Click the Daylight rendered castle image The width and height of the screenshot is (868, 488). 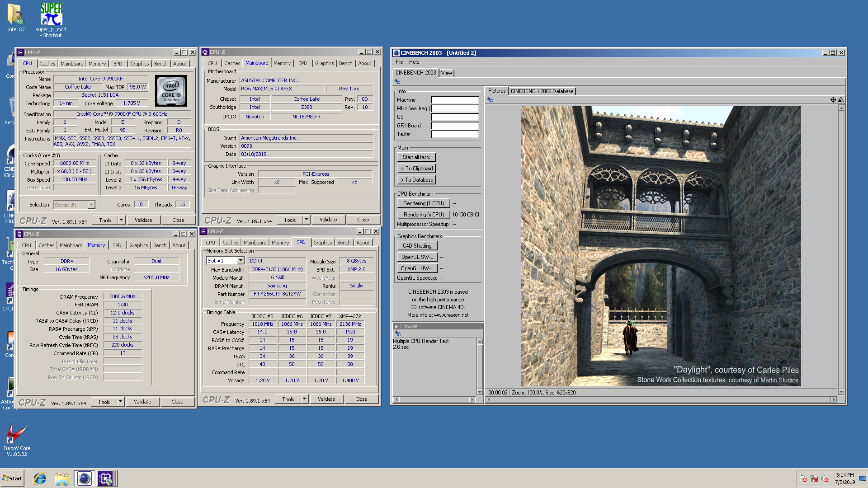[660, 246]
